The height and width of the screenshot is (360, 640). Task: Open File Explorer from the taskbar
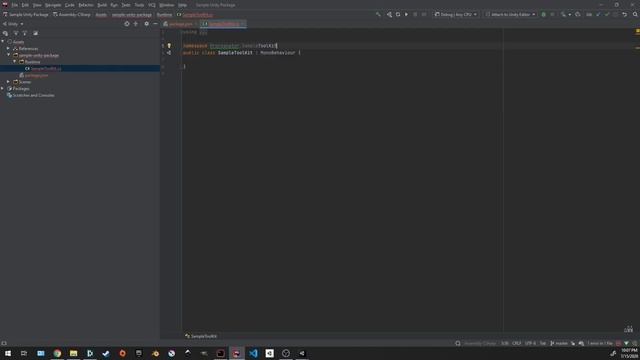[73, 353]
